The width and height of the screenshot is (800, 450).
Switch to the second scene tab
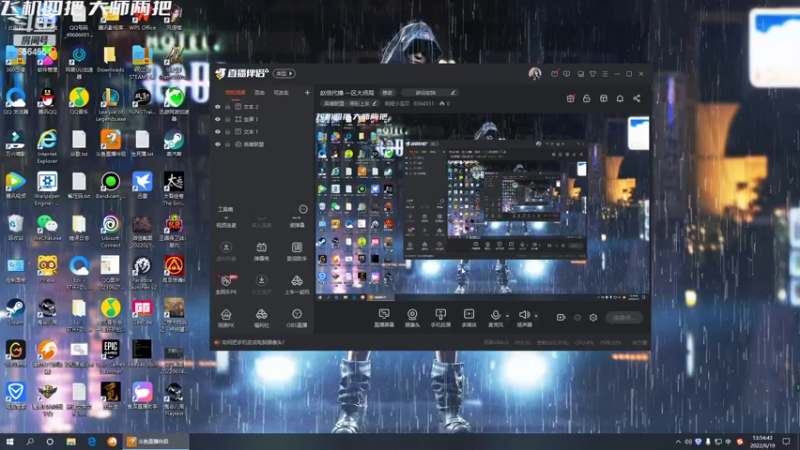point(260,93)
